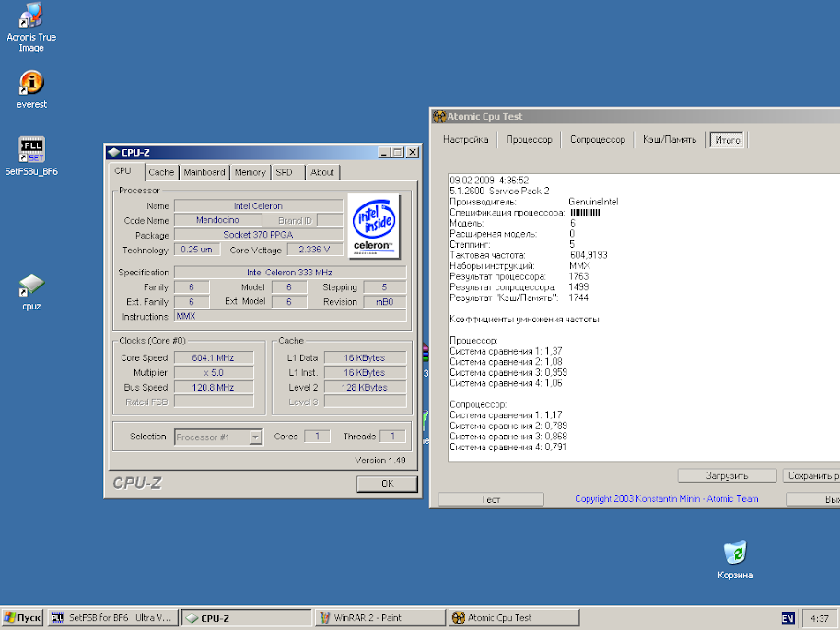Open the Mainboard tab
Viewport: 840px width, 630px height.
pos(204,172)
